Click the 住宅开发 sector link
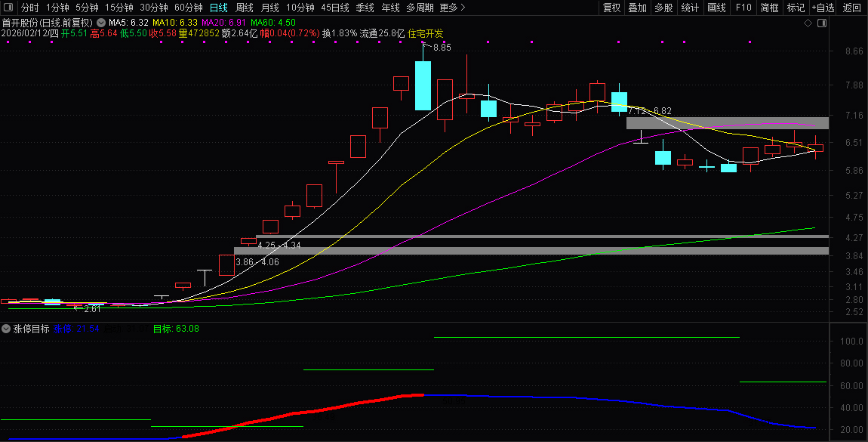The width and height of the screenshot is (868, 442). pos(425,33)
